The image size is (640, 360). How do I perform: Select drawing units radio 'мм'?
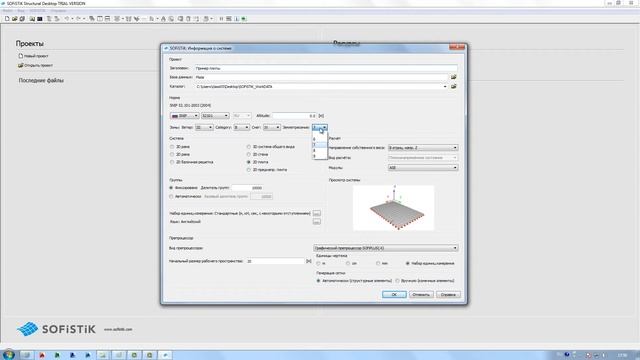click(x=378, y=264)
